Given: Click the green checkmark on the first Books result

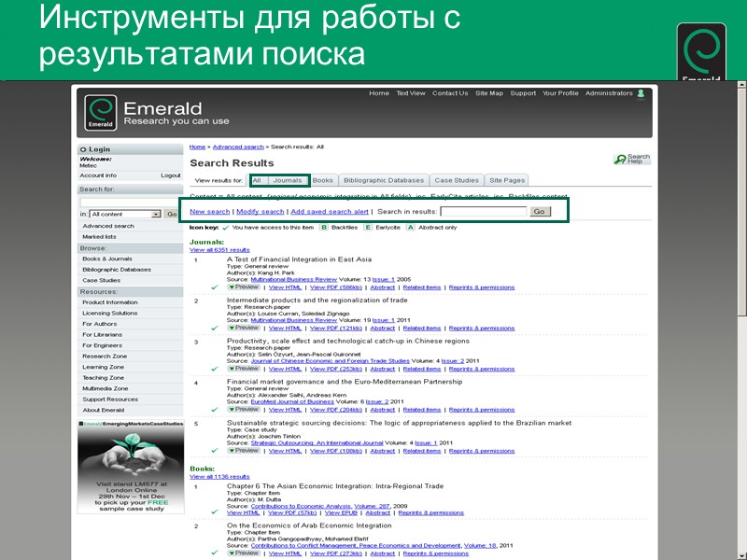Looking at the screenshot, I should [214, 511].
